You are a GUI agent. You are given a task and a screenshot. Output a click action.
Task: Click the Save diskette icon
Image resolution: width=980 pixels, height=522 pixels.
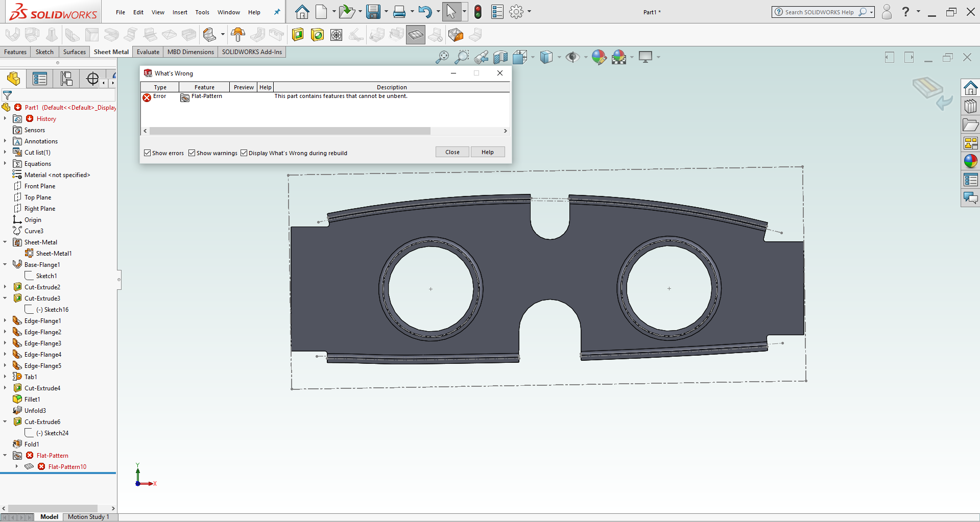click(x=373, y=12)
